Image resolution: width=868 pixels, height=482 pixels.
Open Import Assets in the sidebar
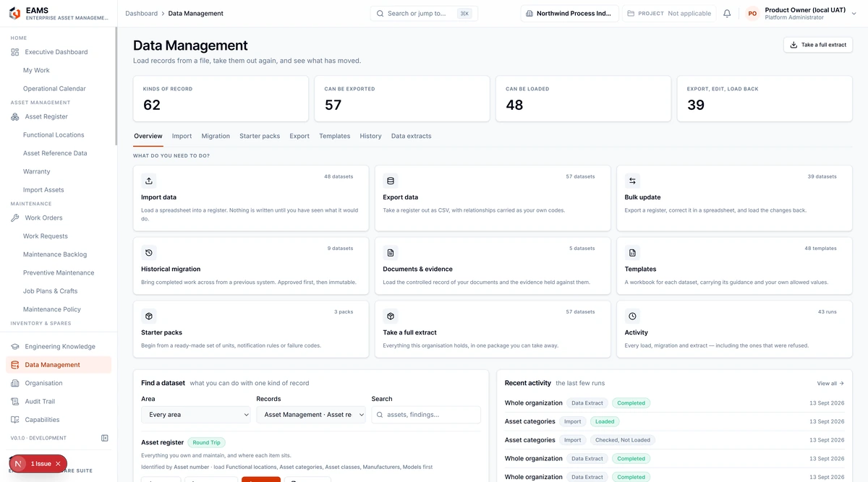[43, 190]
